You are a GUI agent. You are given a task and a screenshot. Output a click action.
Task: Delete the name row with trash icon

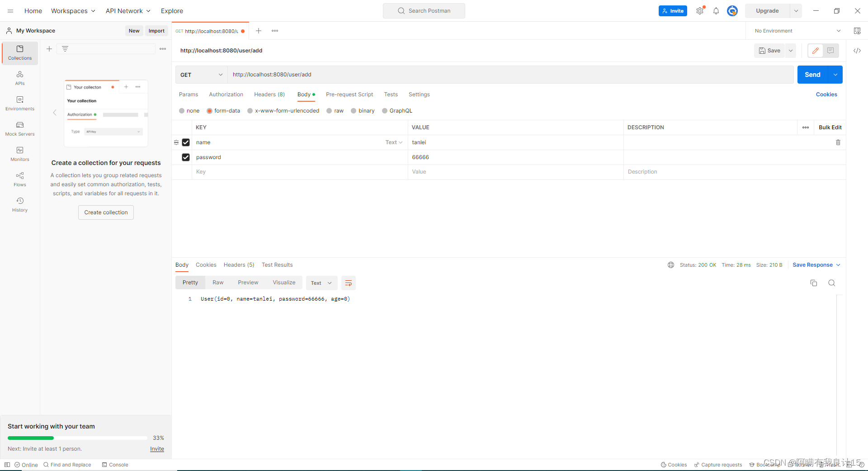click(x=838, y=142)
